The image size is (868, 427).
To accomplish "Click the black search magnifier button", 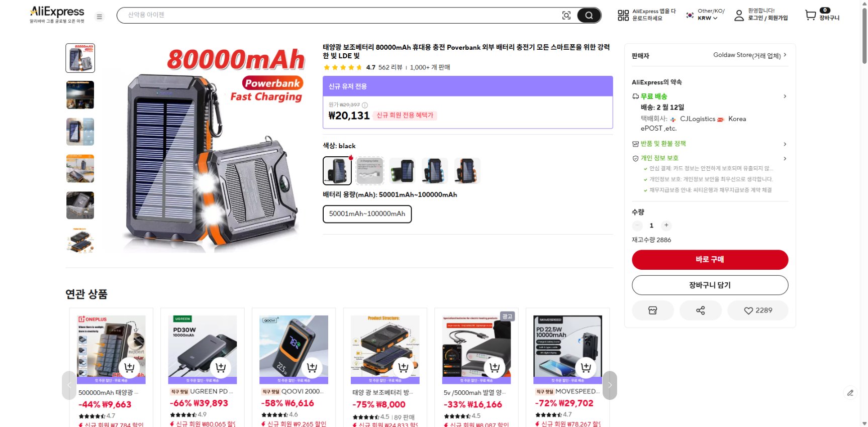I will pyautogui.click(x=589, y=16).
